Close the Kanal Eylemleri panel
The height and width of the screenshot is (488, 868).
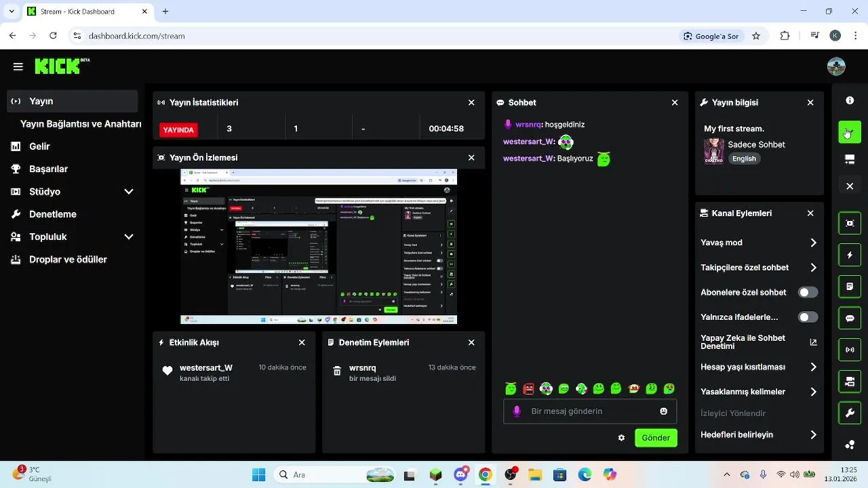810,213
